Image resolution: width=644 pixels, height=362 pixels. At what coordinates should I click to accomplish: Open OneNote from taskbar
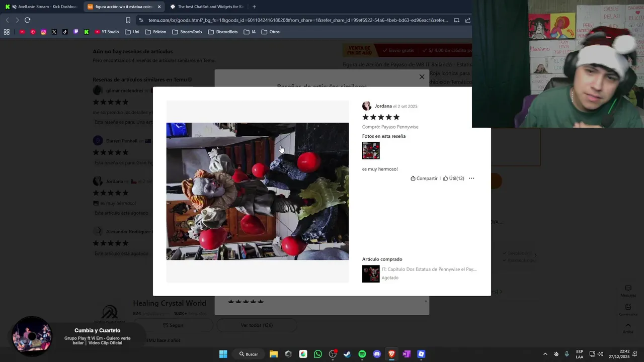[x=407, y=354]
